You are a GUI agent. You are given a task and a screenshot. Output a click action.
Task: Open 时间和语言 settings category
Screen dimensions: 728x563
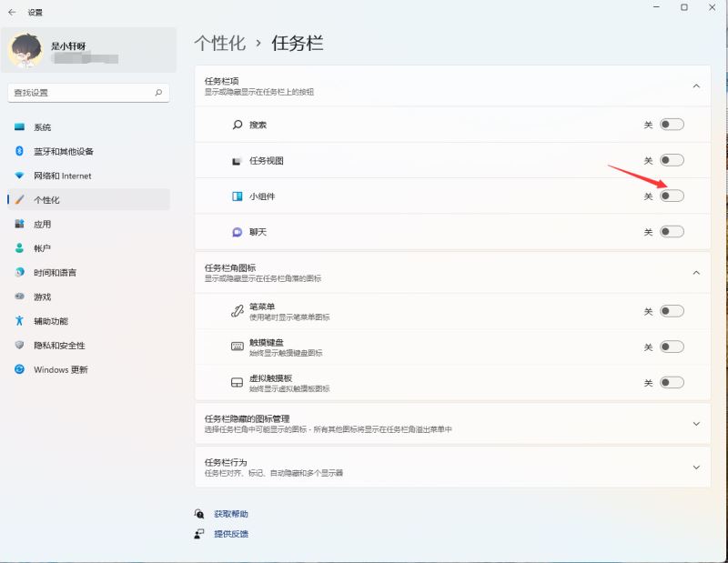pos(88,272)
